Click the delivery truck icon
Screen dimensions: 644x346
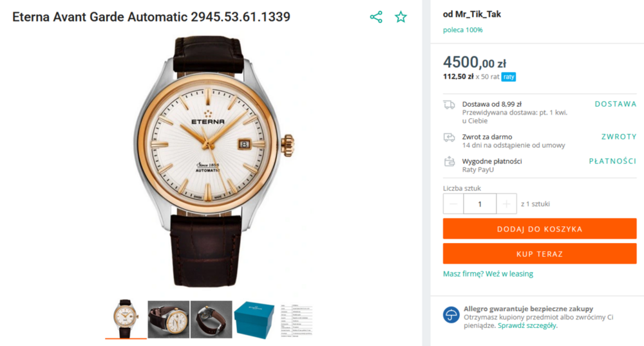(449, 105)
